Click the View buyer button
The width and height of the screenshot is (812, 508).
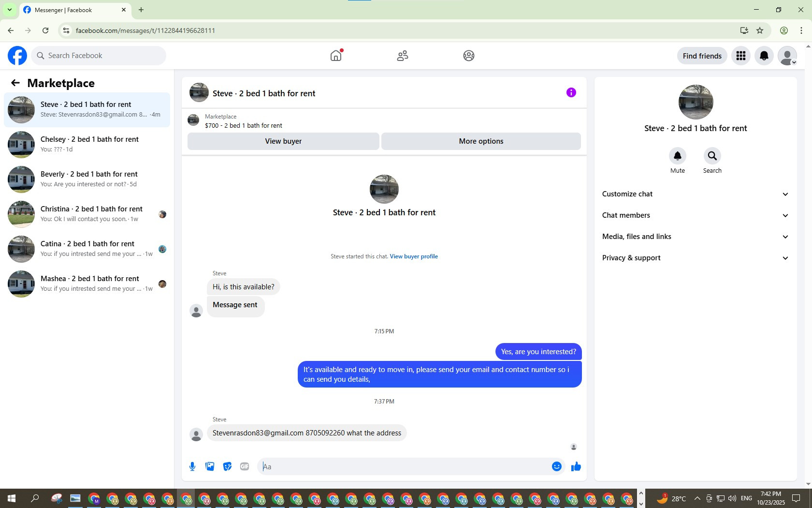[x=283, y=141]
